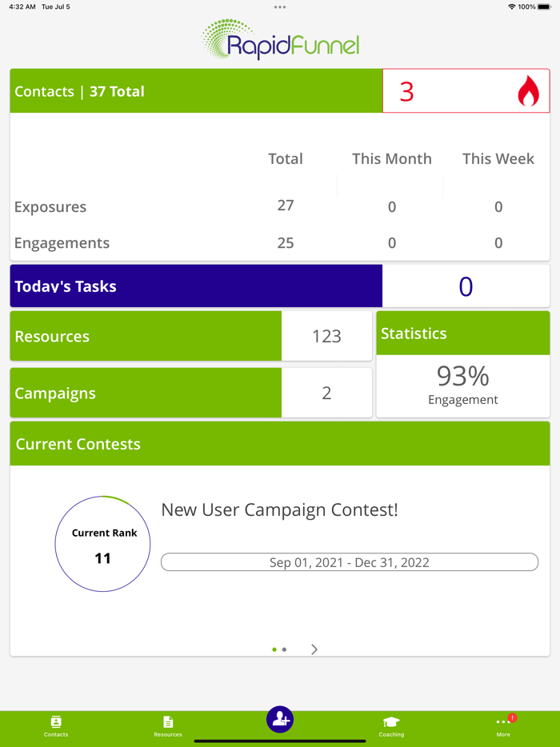Tap the center add-contact circle button
The height and width of the screenshot is (747, 560).
[280, 719]
